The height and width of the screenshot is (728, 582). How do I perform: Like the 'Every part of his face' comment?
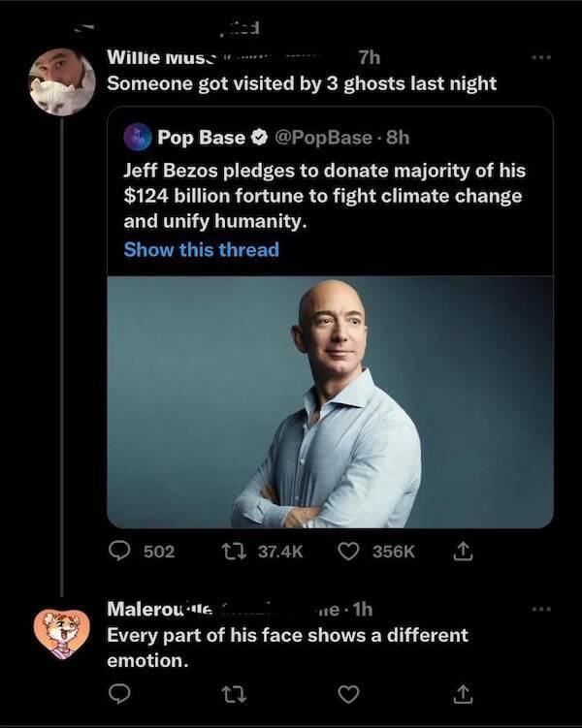click(x=346, y=694)
